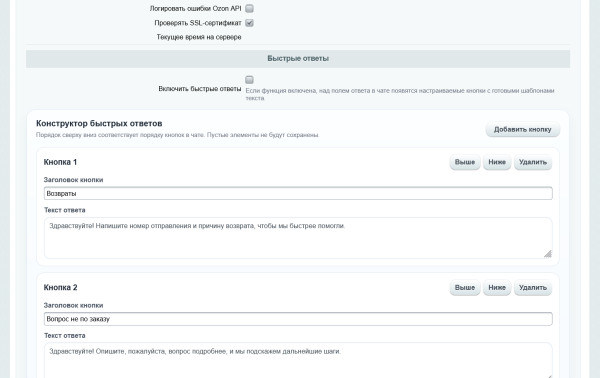This screenshot has width=600, height=378.
Task: Click the "Конструктор быстрых ответов" heading
Action: point(99,124)
